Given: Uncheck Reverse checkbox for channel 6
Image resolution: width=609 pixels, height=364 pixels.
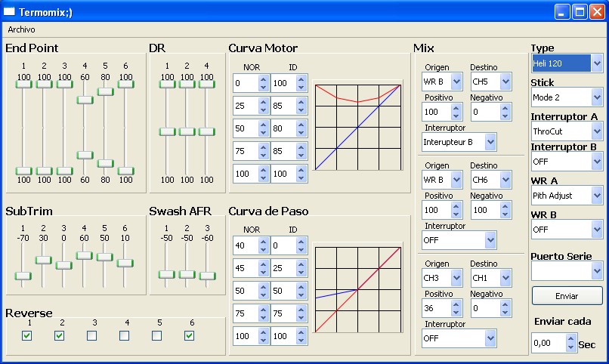Looking at the screenshot, I should pos(189,336).
